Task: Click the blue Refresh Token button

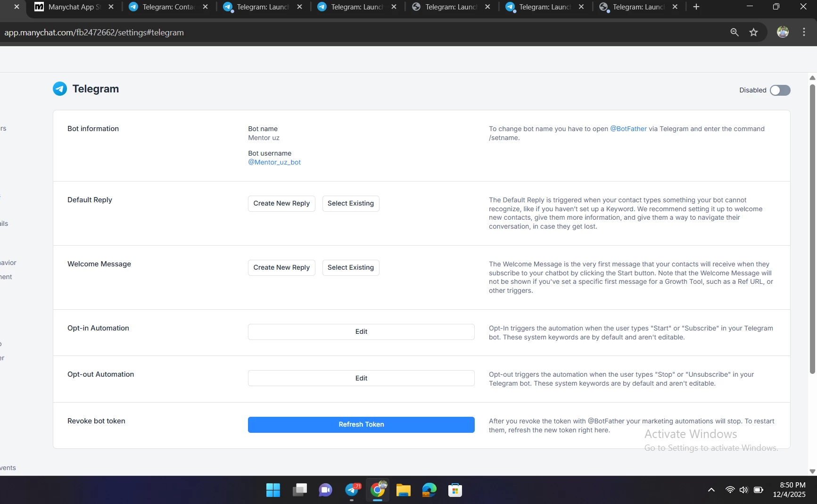Action: [361, 424]
